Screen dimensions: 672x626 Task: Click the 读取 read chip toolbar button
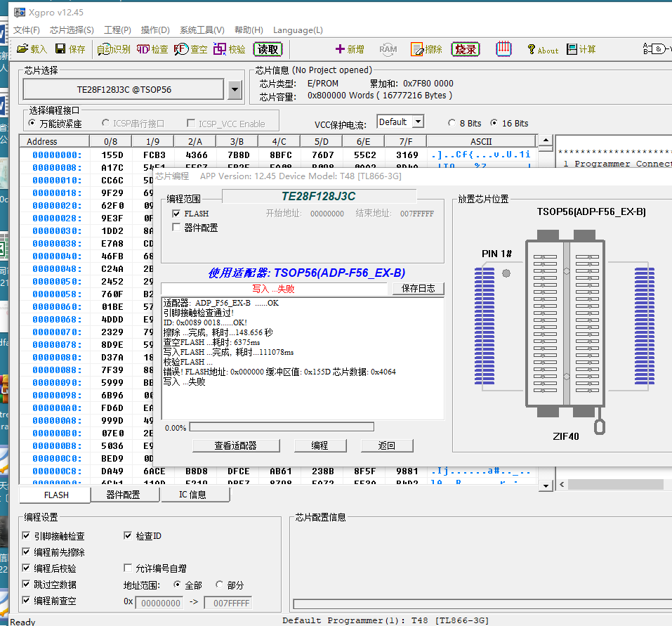tap(268, 49)
